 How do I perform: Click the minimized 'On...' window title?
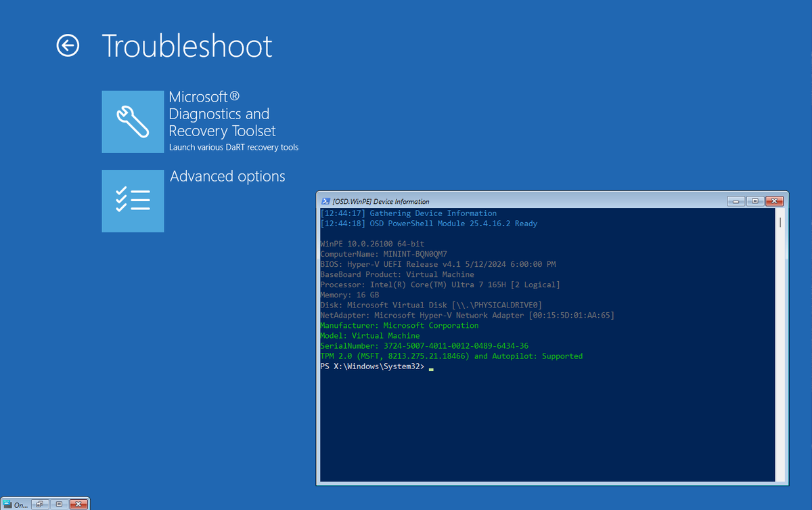coord(21,505)
